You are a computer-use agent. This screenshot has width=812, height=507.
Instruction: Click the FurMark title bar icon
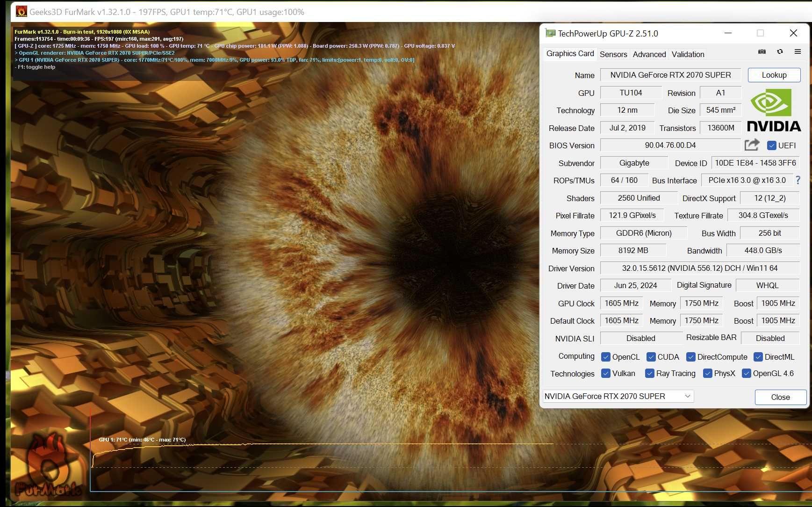pos(21,12)
